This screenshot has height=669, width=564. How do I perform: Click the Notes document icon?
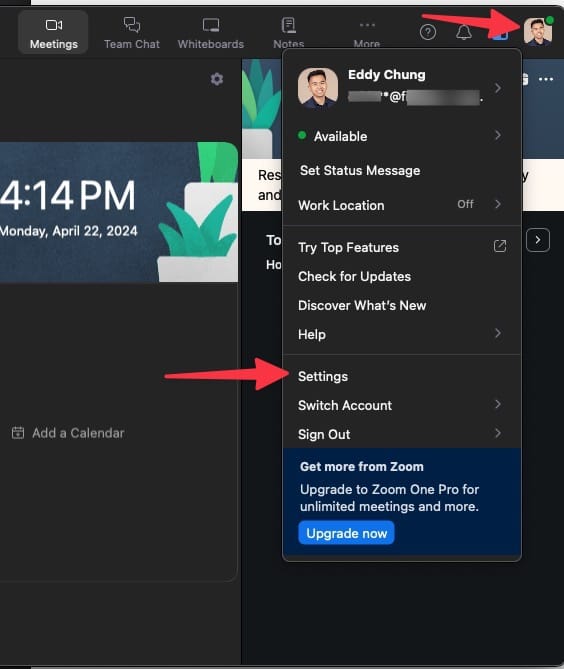click(x=289, y=25)
